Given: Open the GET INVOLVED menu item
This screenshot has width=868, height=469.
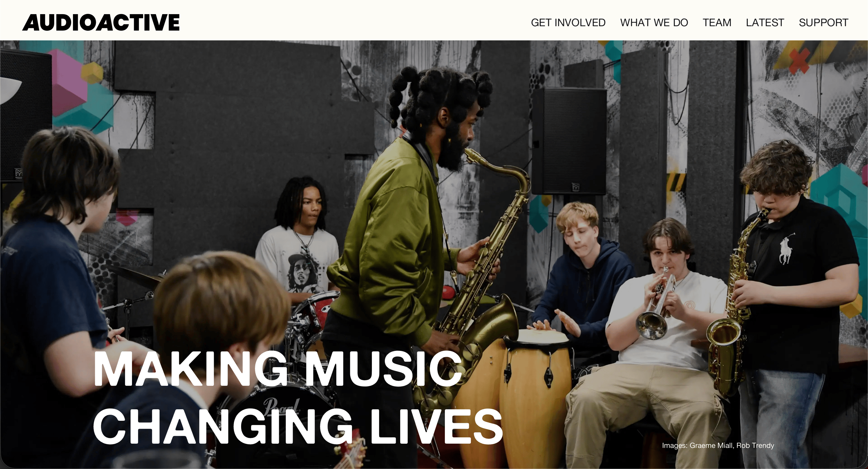Looking at the screenshot, I should [568, 23].
